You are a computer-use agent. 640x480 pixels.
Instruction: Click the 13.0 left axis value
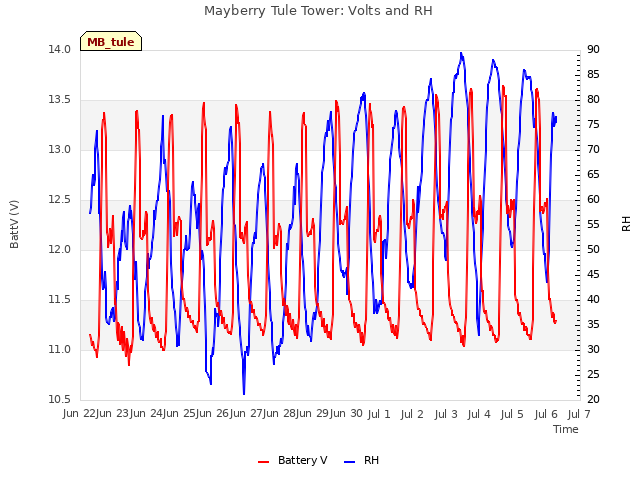tap(60, 149)
